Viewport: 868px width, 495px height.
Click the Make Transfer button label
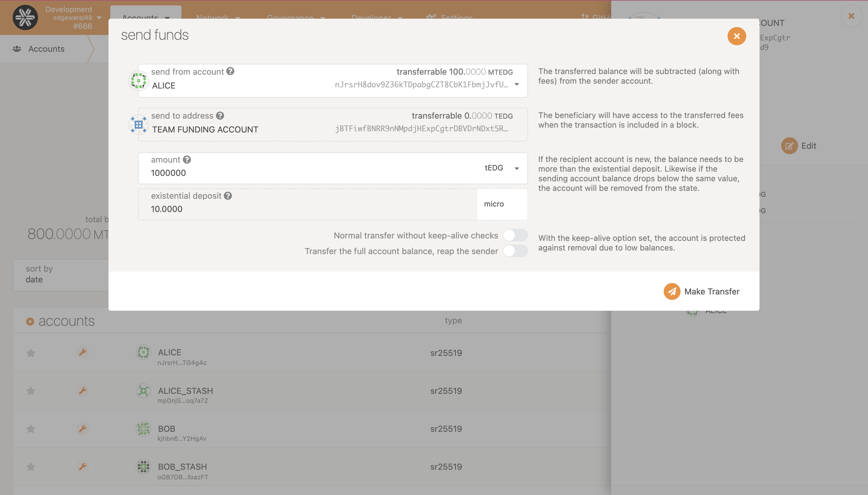pos(712,291)
